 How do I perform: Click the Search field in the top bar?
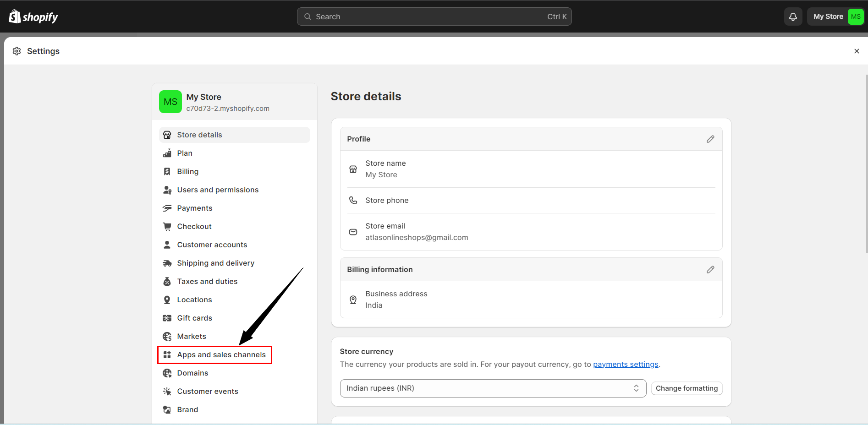[434, 17]
